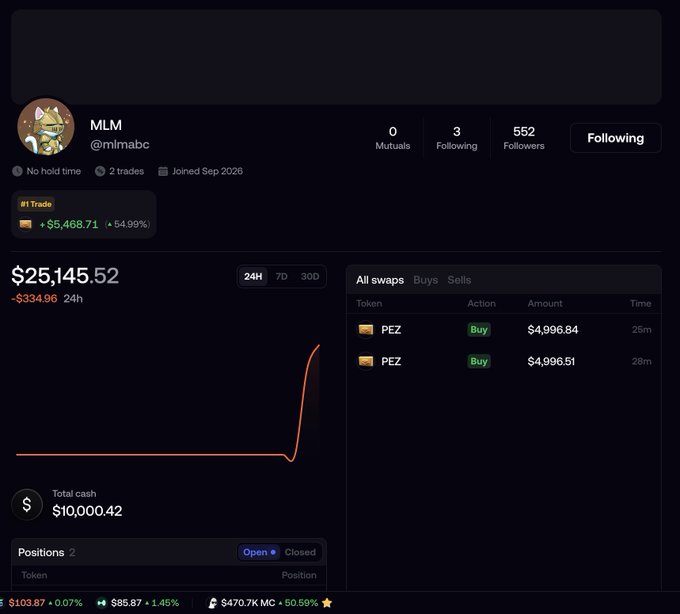This screenshot has width=680, height=614.
Task: Click the Following button
Action: pyautogui.click(x=615, y=138)
